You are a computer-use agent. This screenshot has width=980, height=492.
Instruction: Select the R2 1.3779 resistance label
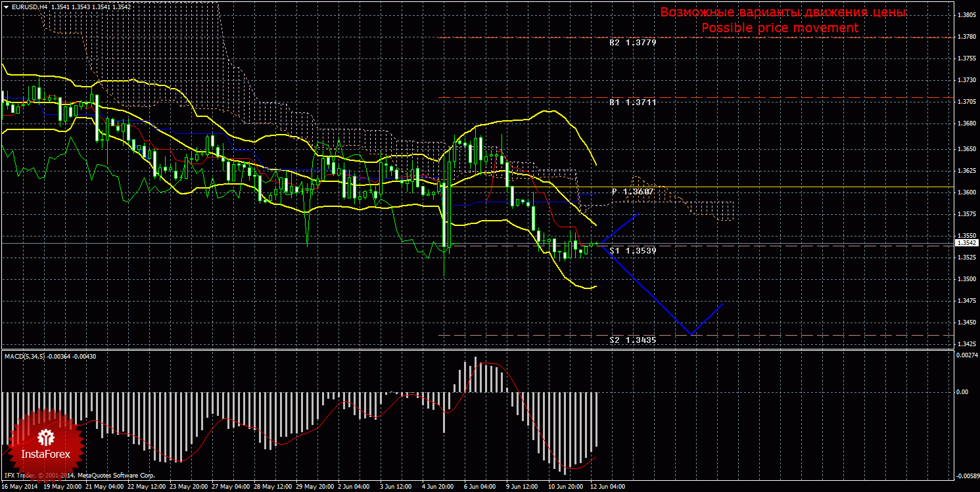(632, 42)
